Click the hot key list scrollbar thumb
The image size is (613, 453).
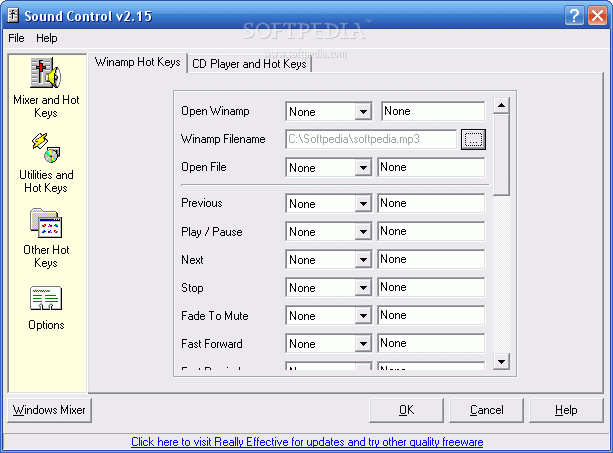coord(501,154)
